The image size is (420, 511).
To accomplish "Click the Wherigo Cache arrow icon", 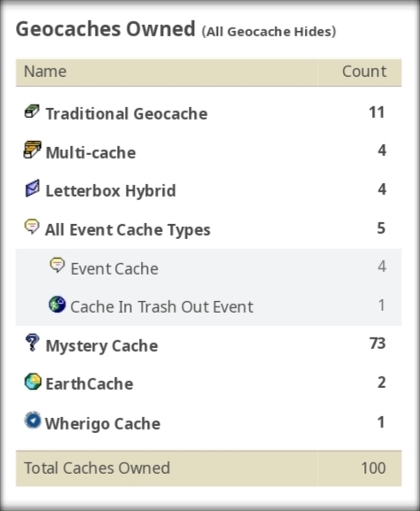I will point(33,421).
